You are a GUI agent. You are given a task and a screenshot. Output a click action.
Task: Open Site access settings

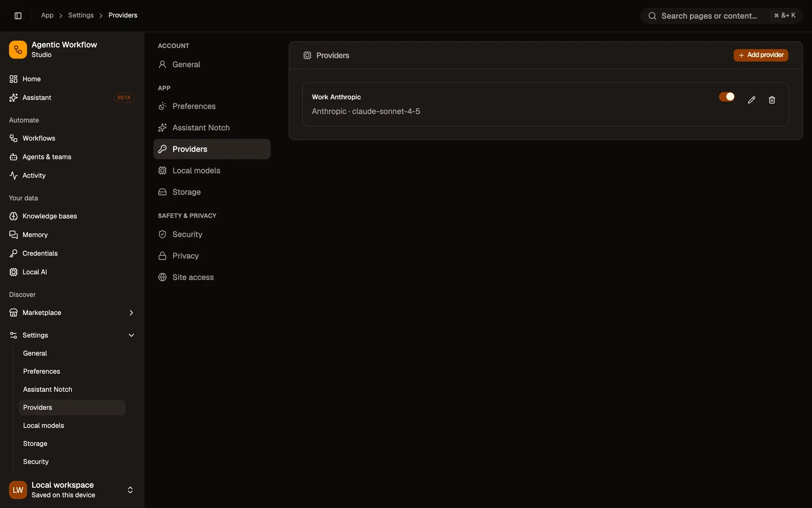(212, 277)
